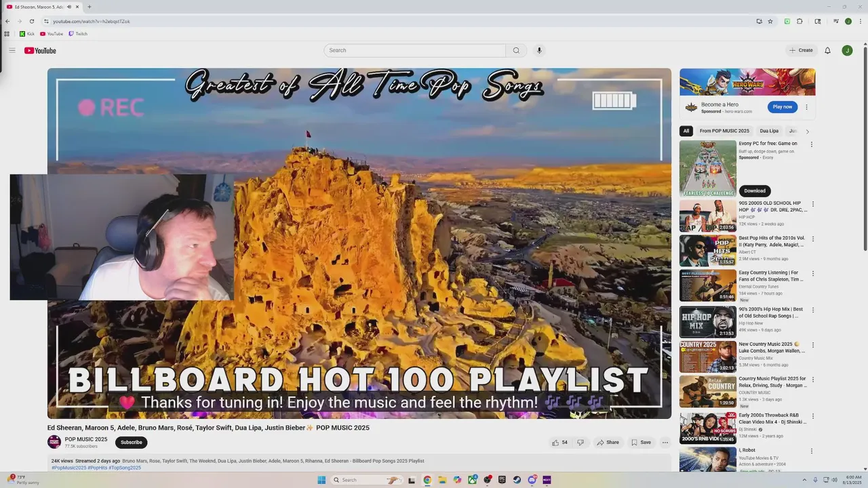Open options for 90S 2000S OLD SCHOOL HIP HOP
Screen dimensions: 868x488
coord(813,204)
